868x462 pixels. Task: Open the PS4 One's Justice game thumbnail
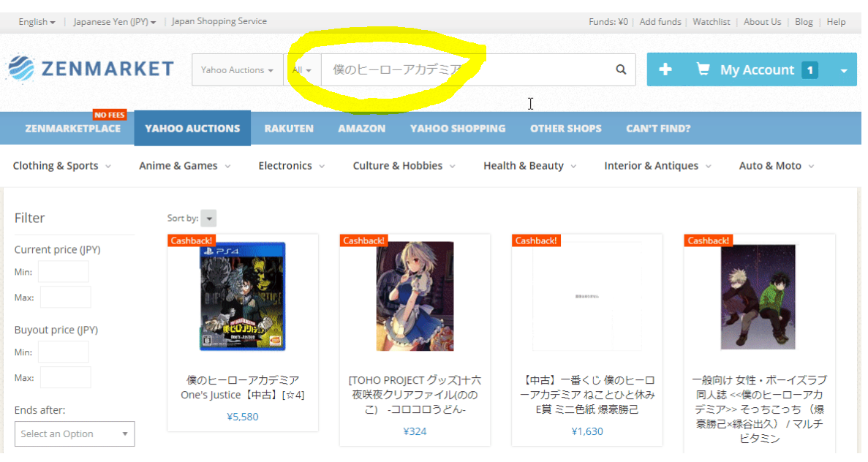243,297
